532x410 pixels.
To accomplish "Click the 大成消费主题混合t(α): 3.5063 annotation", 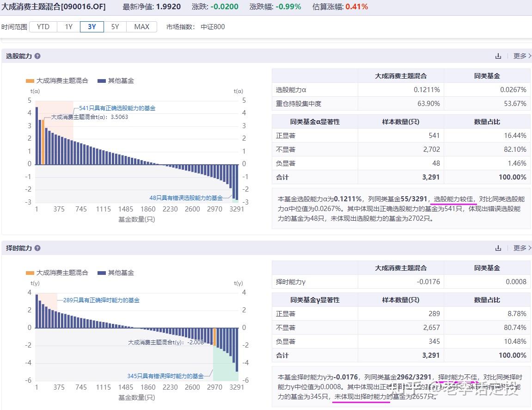I will [x=90, y=117].
